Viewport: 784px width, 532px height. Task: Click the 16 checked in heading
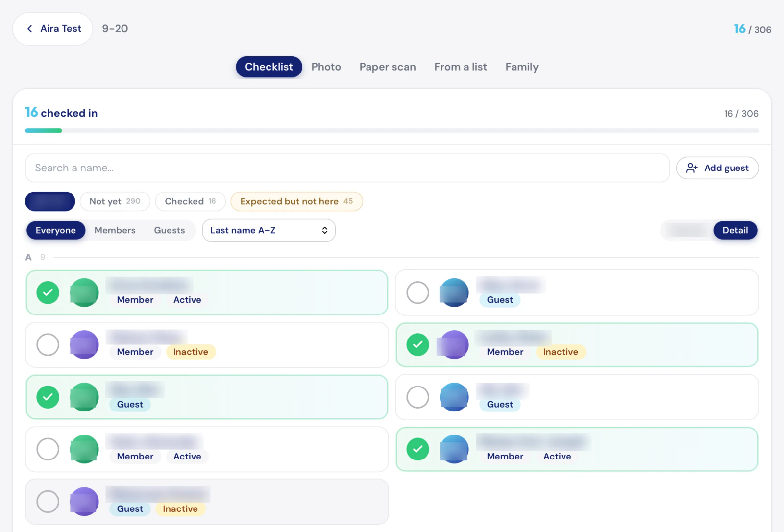click(61, 113)
